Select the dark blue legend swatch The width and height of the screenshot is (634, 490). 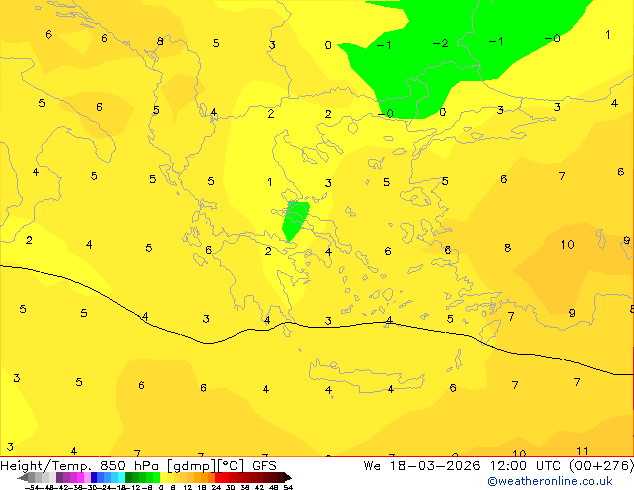pyautogui.click(x=94, y=477)
